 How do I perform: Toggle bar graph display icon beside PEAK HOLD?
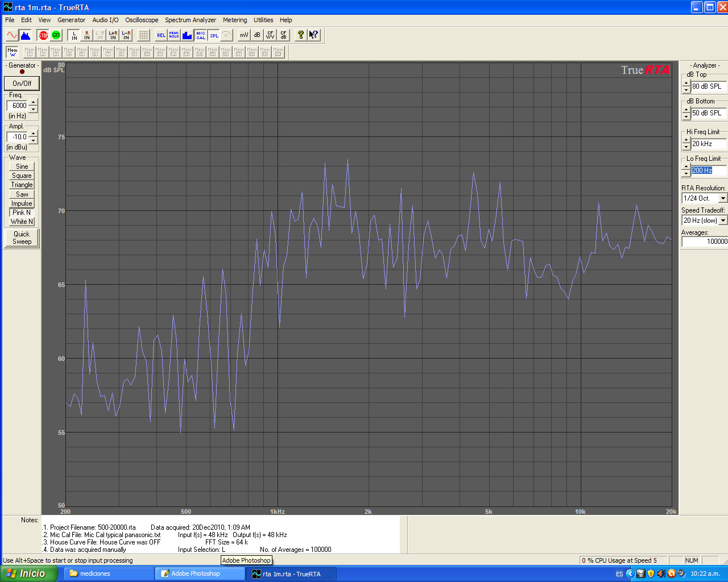(x=187, y=35)
